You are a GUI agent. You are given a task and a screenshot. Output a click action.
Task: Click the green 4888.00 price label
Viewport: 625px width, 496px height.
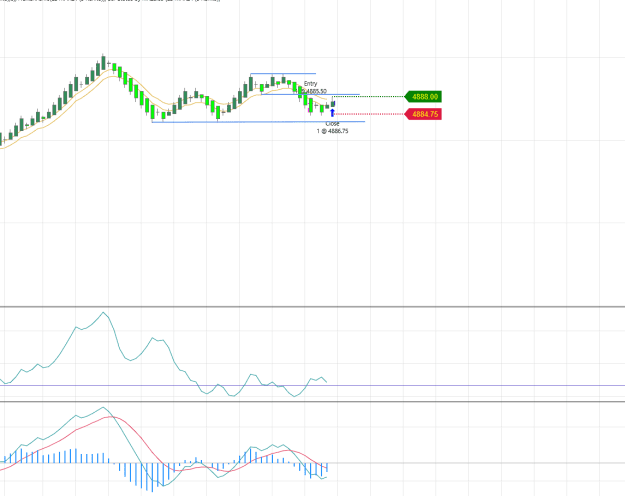coord(423,96)
